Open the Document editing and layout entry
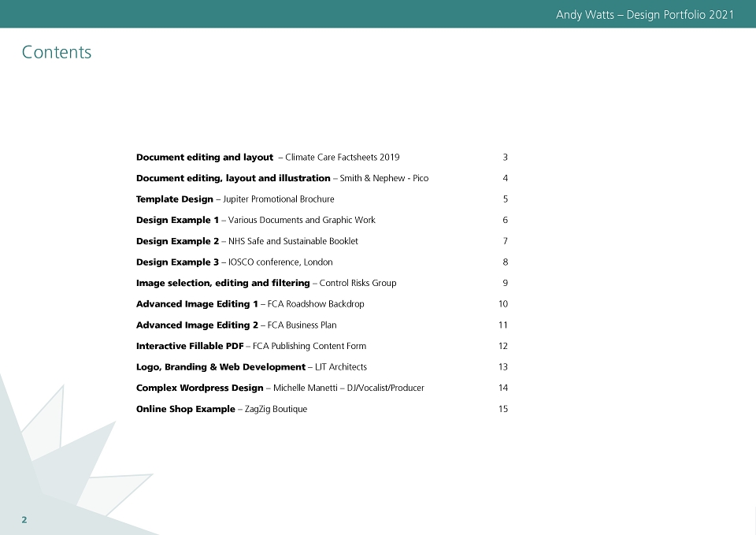Viewport: 756px width, 535px height. pyautogui.click(x=268, y=158)
